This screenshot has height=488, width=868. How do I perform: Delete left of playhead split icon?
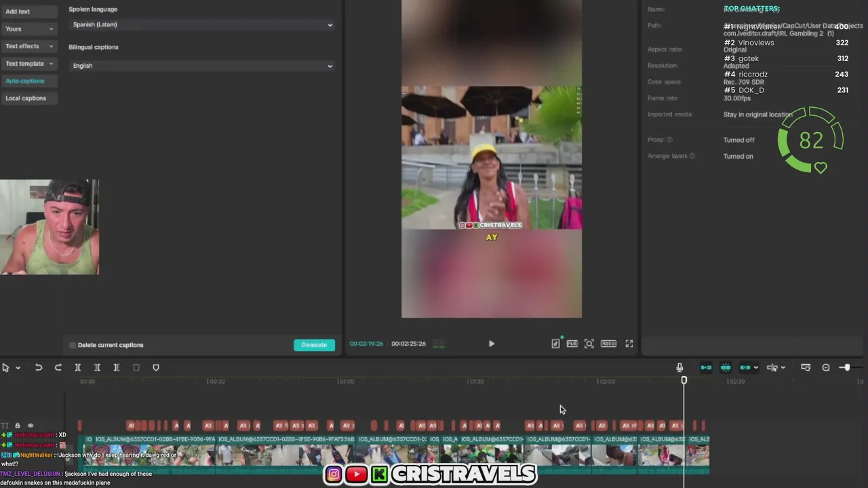tap(97, 367)
